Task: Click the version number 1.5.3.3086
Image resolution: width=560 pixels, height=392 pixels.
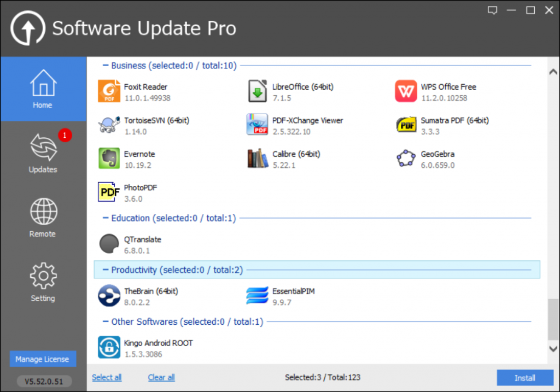Action: coord(143,354)
